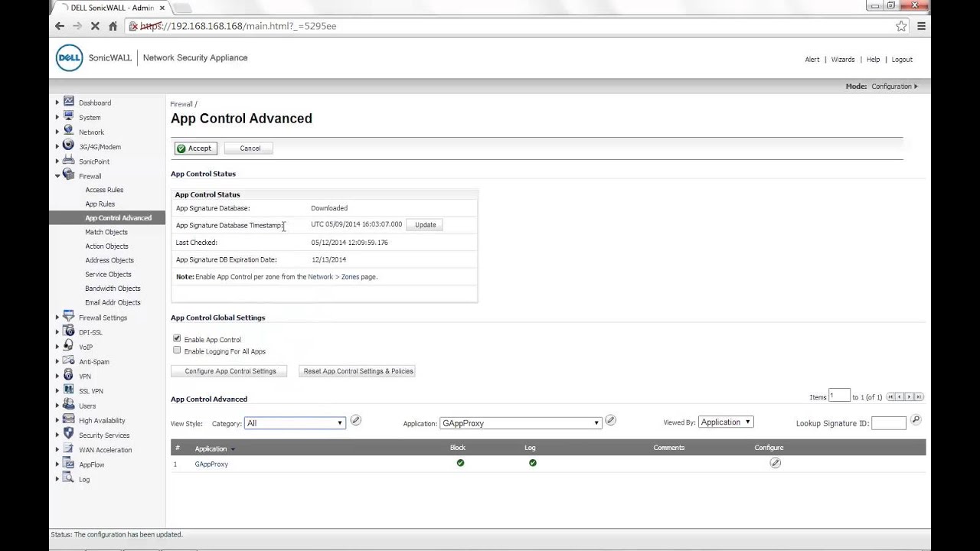The image size is (980, 551).
Task: Stop page loading with X button
Action: tap(95, 26)
